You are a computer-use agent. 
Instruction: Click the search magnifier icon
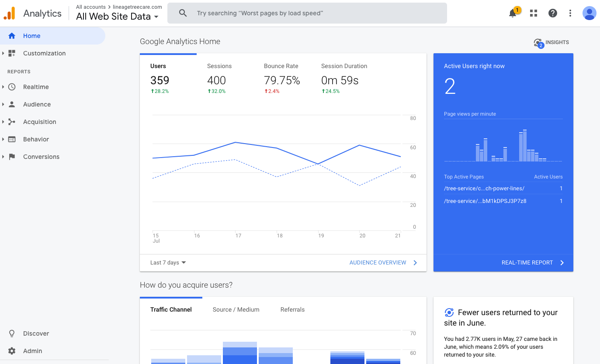coord(183,13)
